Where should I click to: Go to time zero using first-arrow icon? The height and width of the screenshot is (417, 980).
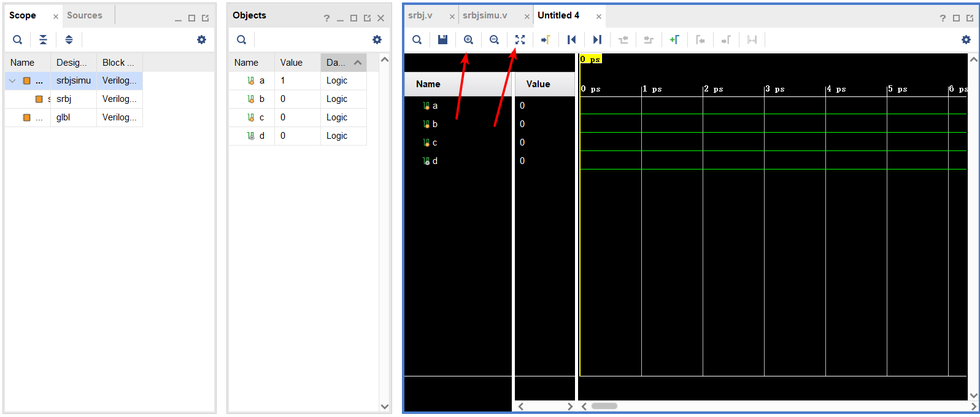pyautogui.click(x=571, y=40)
